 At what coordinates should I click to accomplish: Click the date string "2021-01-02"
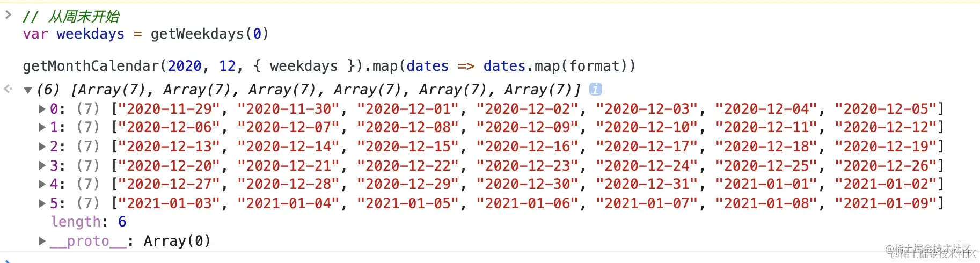[x=886, y=184]
